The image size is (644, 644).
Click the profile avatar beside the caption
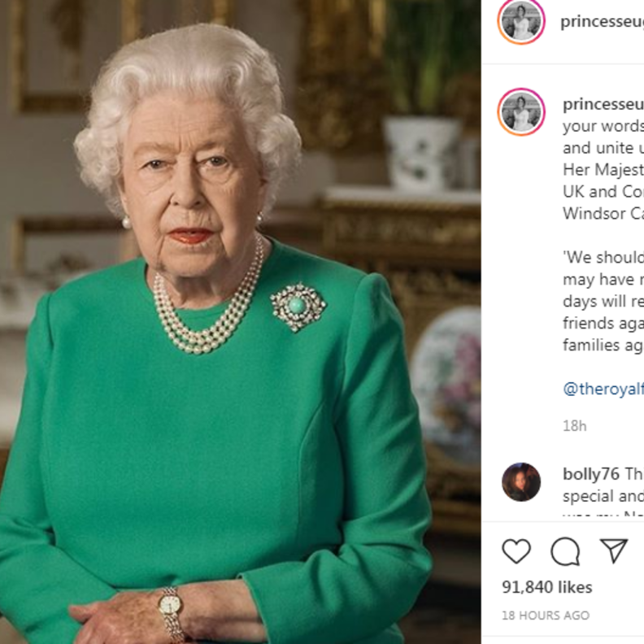521,111
